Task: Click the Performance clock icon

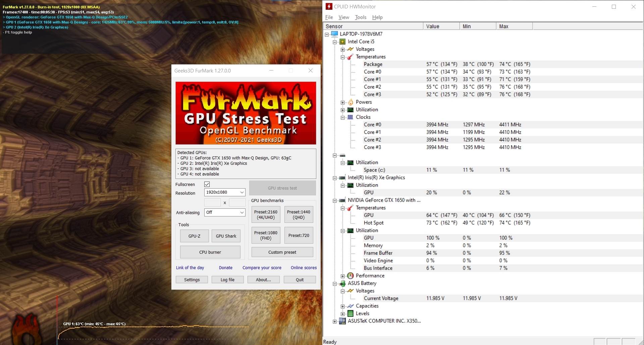Action: 351,276
